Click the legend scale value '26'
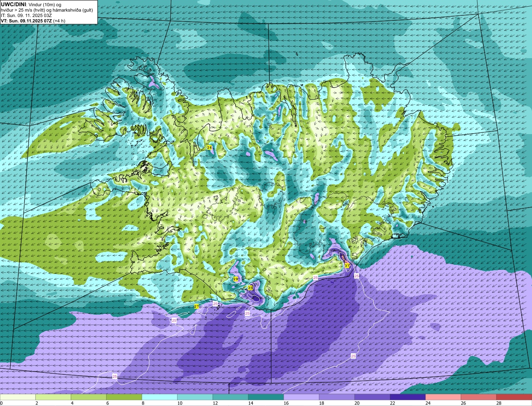Viewport: 532px width, 406px height. [463, 403]
